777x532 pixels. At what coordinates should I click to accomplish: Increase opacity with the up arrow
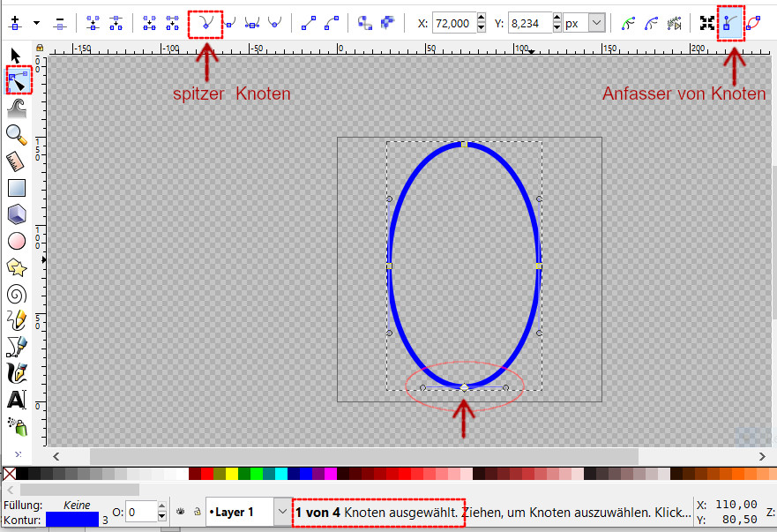(162, 507)
